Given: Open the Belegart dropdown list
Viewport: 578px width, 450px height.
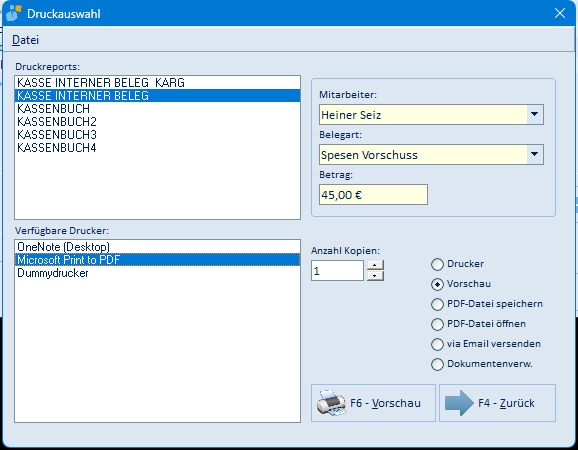Looking at the screenshot, I should [535, 154].
